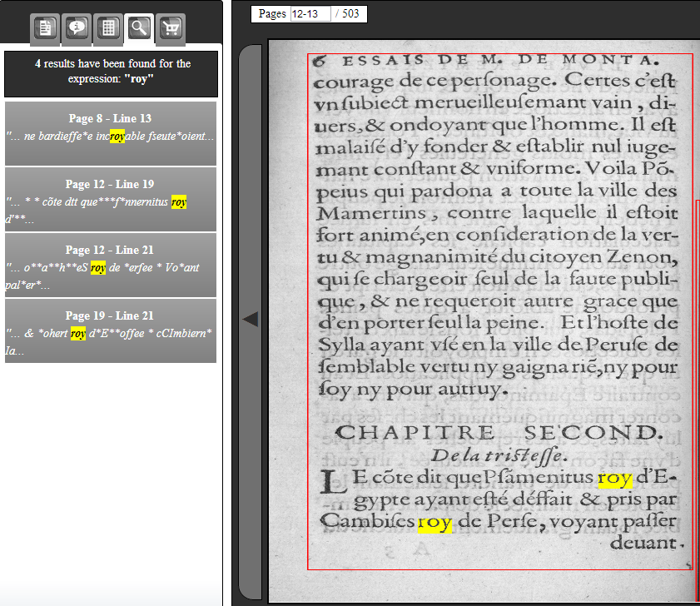Collapse the side panel with left arrow
Screen dimensions: 700x606
pos(251,320)
